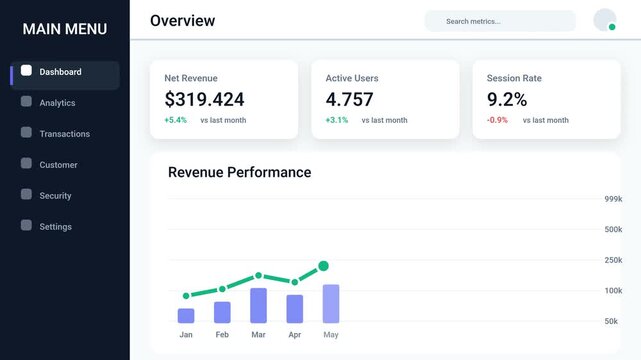The height and width of the screenshot is (360, 641).
Task: Click the 500k axis label
Action: 613,229
